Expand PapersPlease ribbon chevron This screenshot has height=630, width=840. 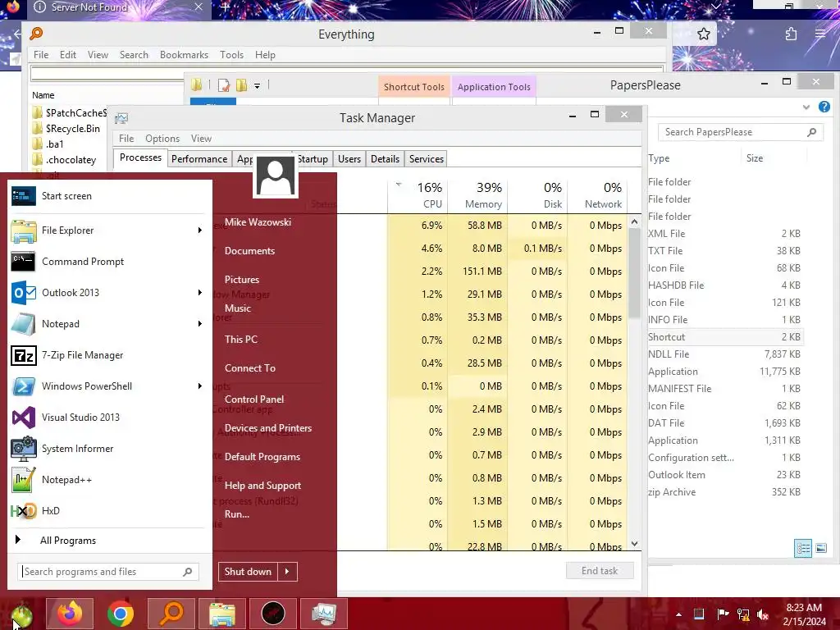pyautogui.click(x=806, y=107)
